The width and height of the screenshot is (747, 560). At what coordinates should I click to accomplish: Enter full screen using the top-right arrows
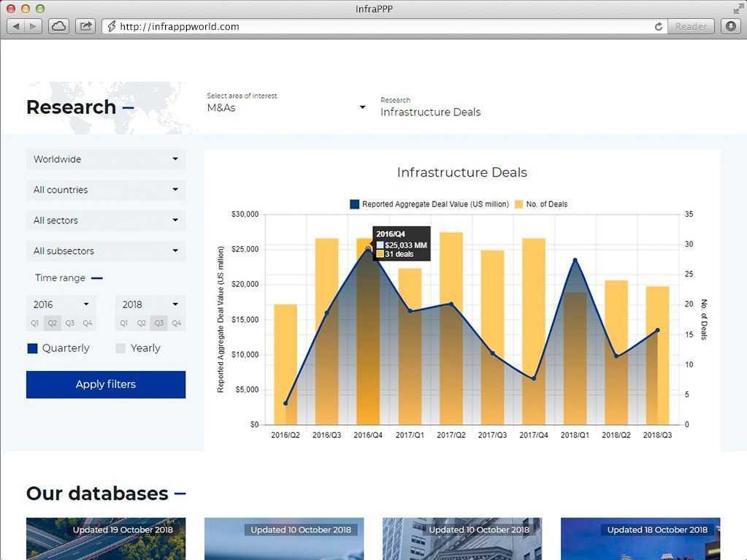(738, 9)
